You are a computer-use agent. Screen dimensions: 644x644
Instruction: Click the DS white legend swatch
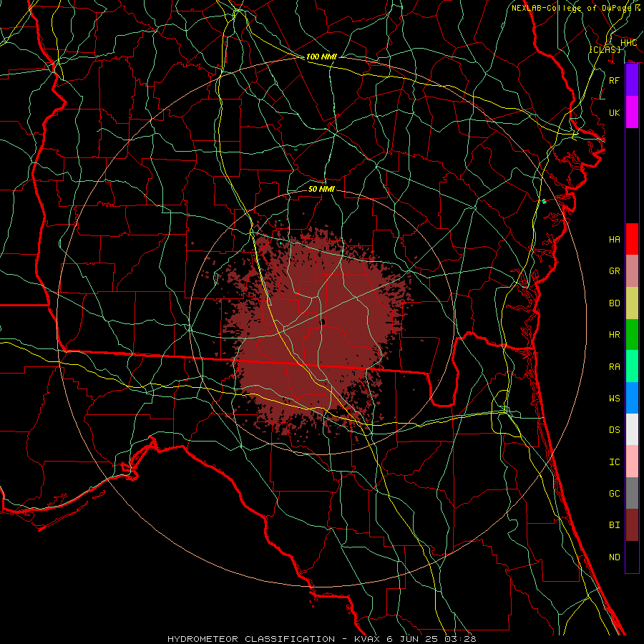tap(632, 429)
